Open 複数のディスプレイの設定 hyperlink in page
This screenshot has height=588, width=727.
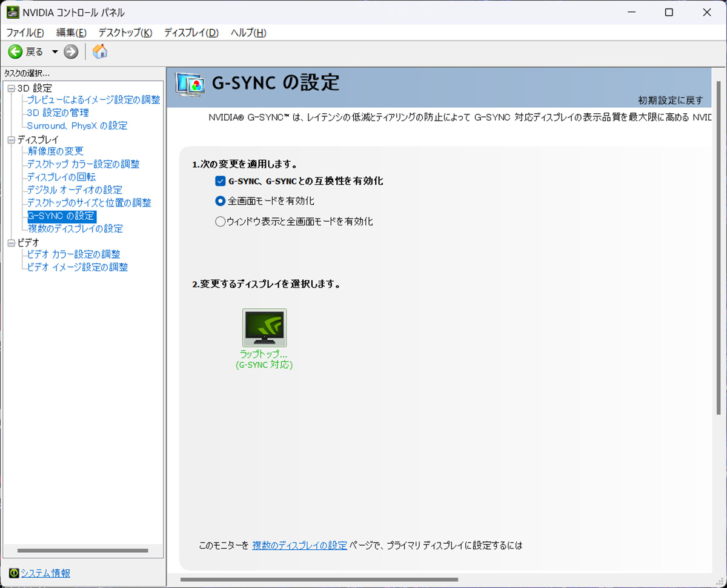pos(300,546)
